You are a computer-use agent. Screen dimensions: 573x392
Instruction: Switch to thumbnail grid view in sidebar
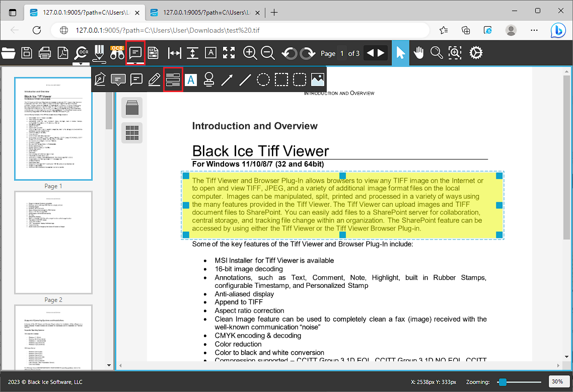(x=131, y=133)
